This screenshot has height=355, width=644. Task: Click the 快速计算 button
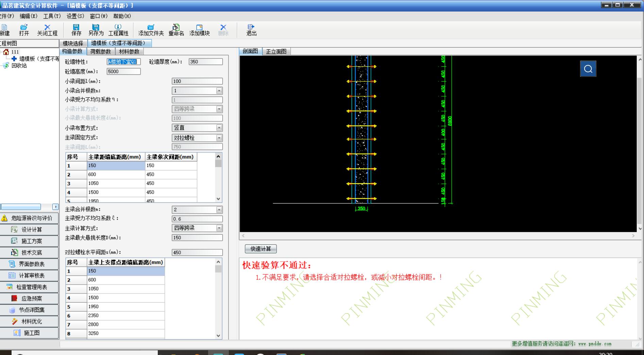point(261,249)
